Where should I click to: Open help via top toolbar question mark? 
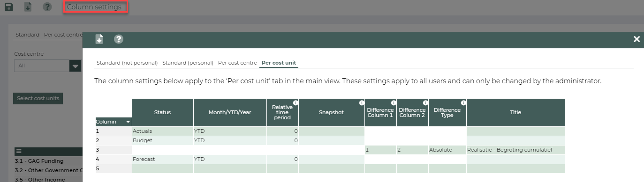[x=47, y=7]
